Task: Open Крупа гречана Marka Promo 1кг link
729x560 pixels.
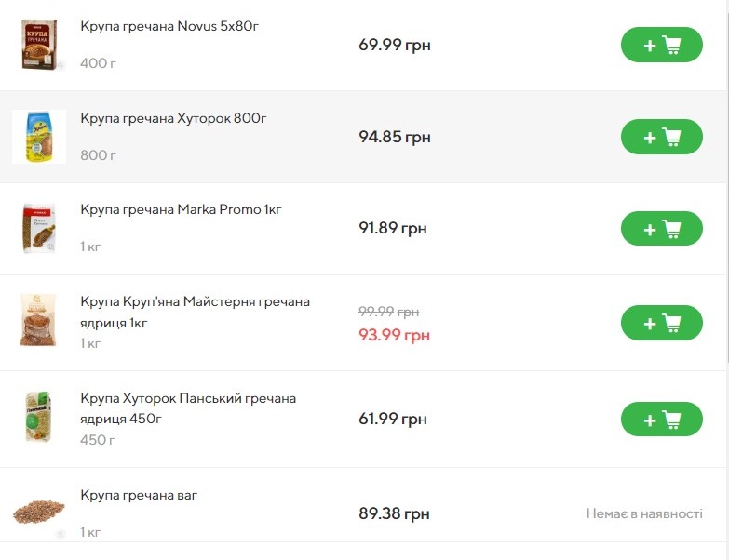Action: tap(181, 209)
